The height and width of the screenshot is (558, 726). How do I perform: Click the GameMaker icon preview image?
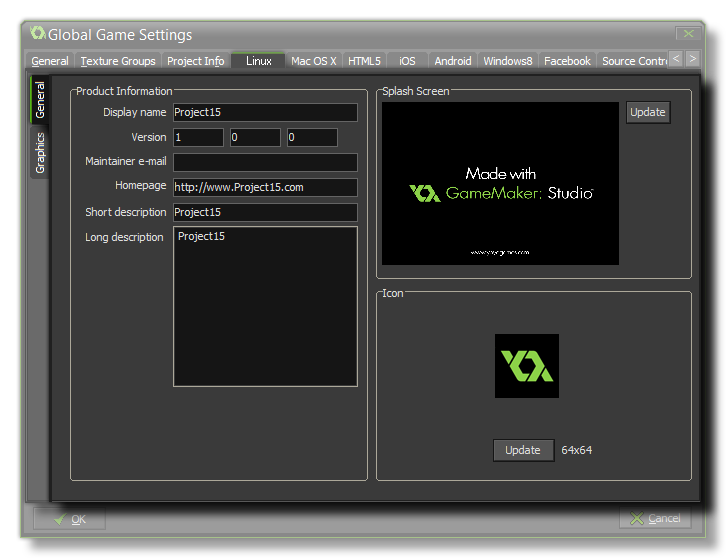[x=526, y=366]
